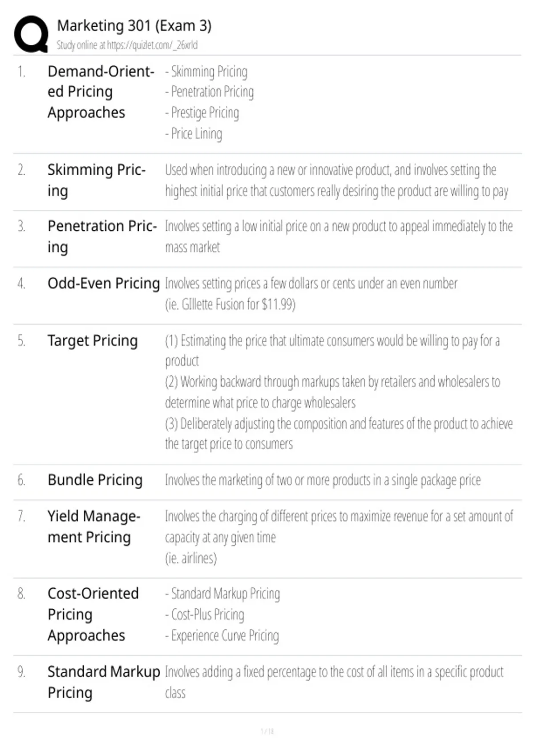Click the '(ie. airlines)' example text

coord(191,558)
